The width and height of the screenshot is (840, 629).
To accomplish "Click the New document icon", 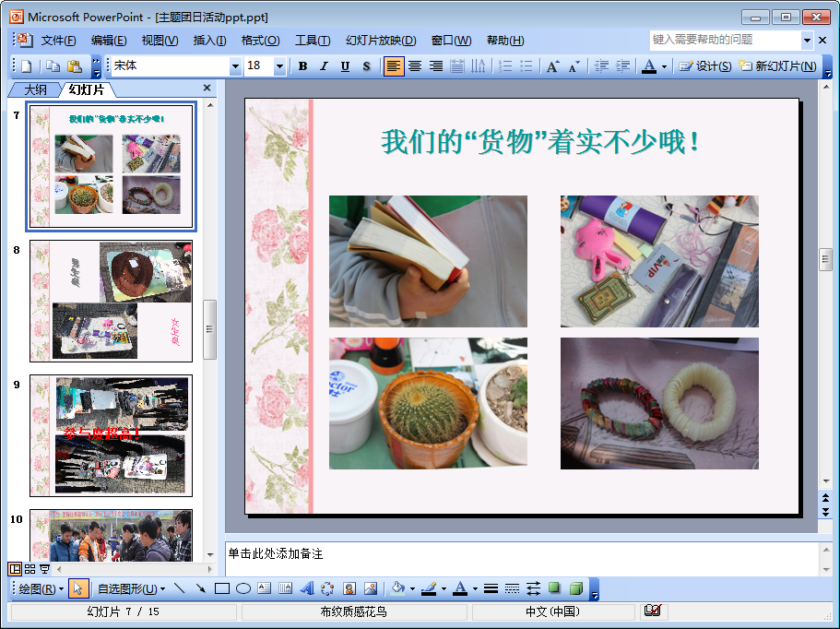I will click(x=26, y=65).
